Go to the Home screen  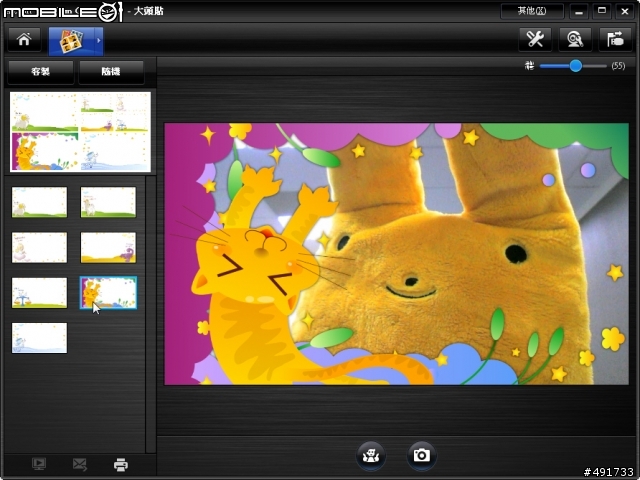click(24, 40)
